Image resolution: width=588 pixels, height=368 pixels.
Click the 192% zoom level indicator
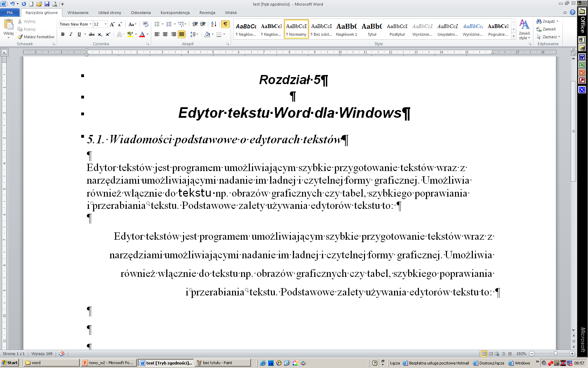tap(521, 354)
